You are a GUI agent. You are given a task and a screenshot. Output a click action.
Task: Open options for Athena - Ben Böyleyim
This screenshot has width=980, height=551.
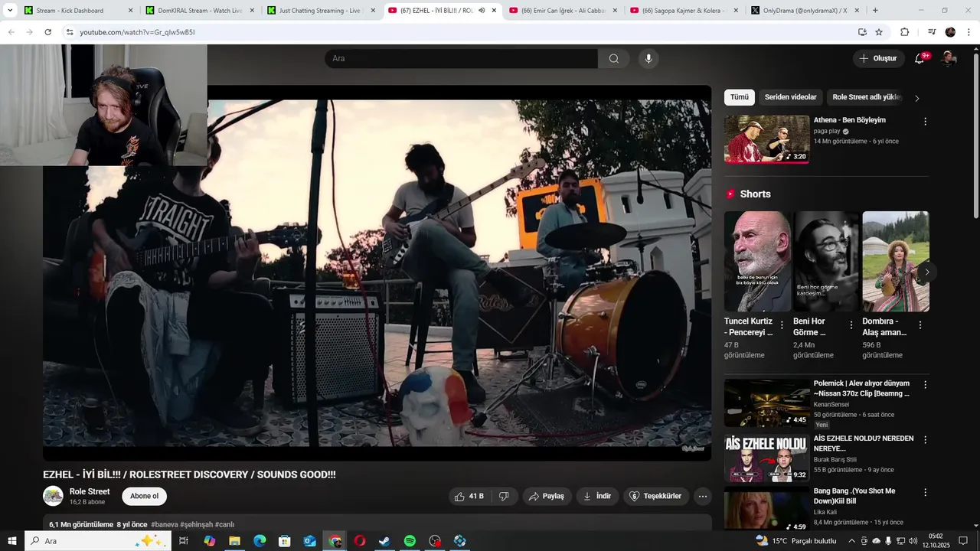click(x=925, y=122)
